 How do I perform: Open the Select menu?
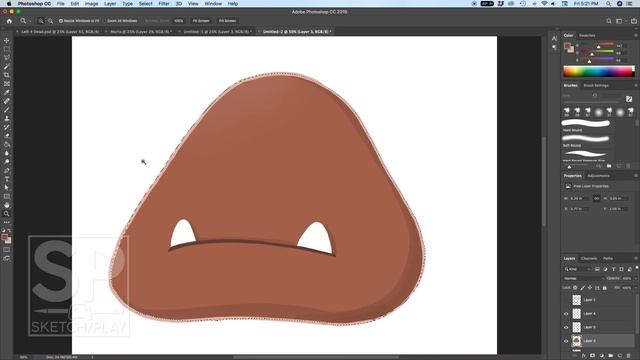145,4
